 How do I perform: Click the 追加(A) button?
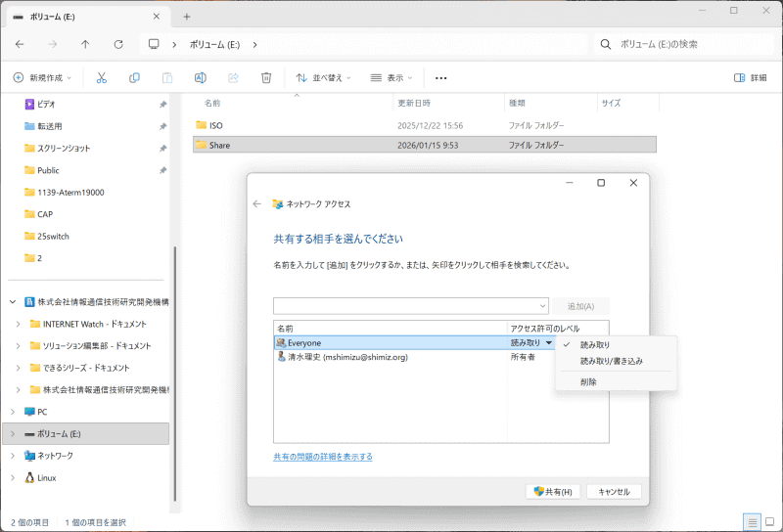580,306
